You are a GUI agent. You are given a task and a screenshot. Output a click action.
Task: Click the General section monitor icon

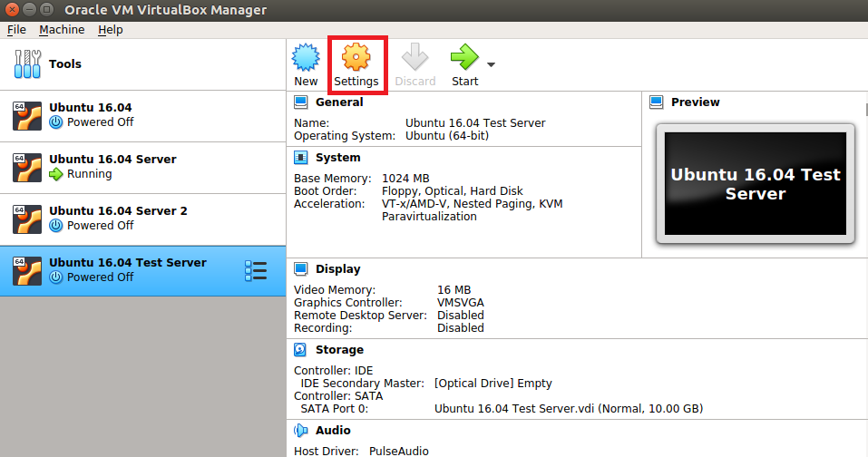(x=300, y=102)
